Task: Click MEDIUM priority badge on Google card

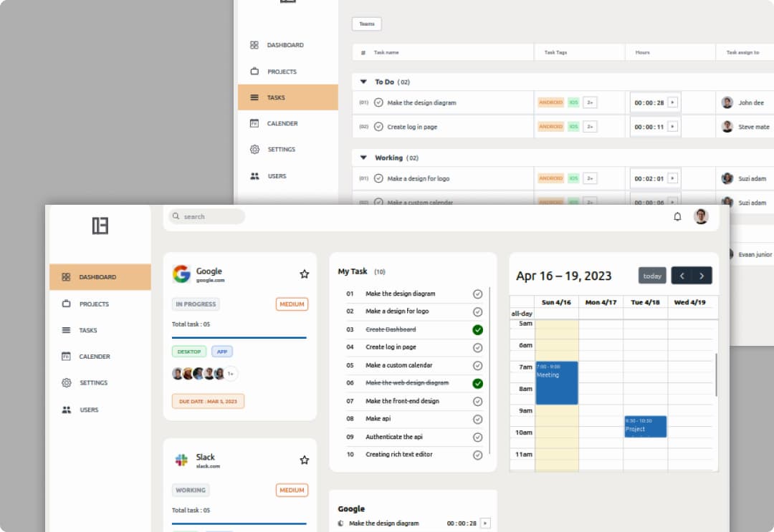Action: (x=292, y=304)
